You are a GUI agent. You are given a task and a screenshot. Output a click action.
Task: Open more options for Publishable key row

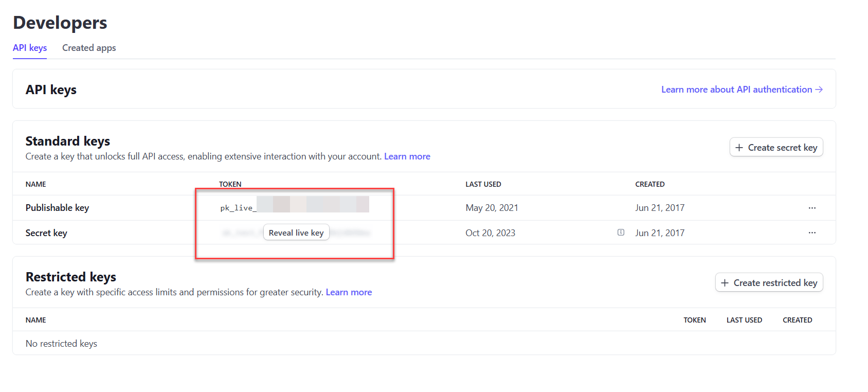point(812,208)
